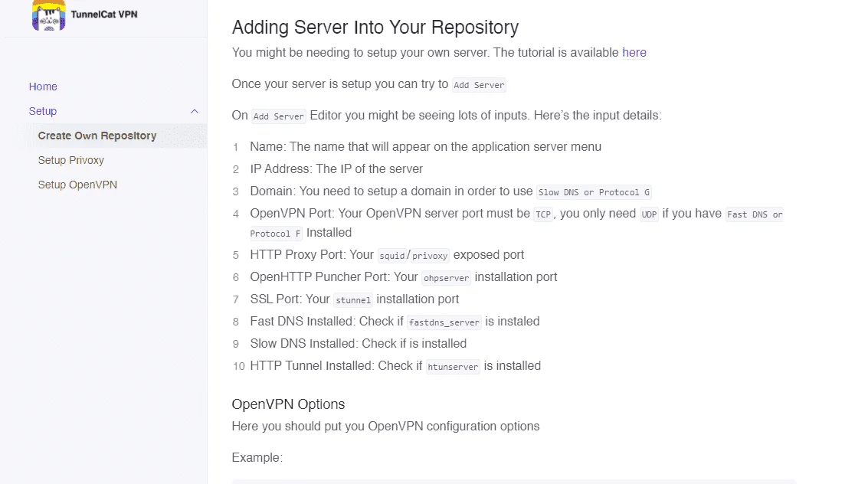Click the 'htunserver' code text

453,366
